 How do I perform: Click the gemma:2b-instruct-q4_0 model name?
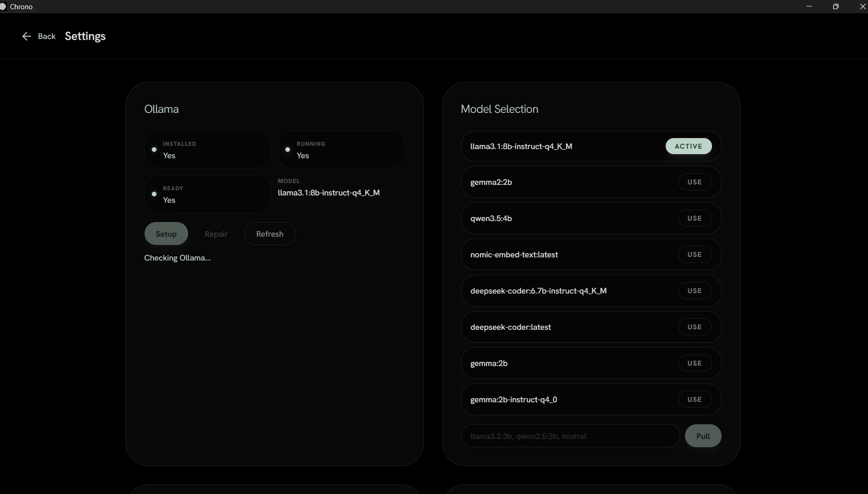[513, 400]
